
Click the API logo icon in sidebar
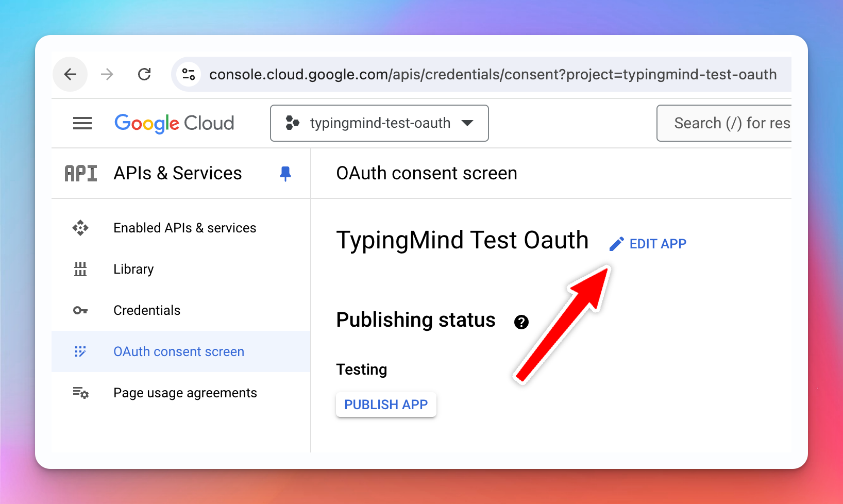[80, 173]
